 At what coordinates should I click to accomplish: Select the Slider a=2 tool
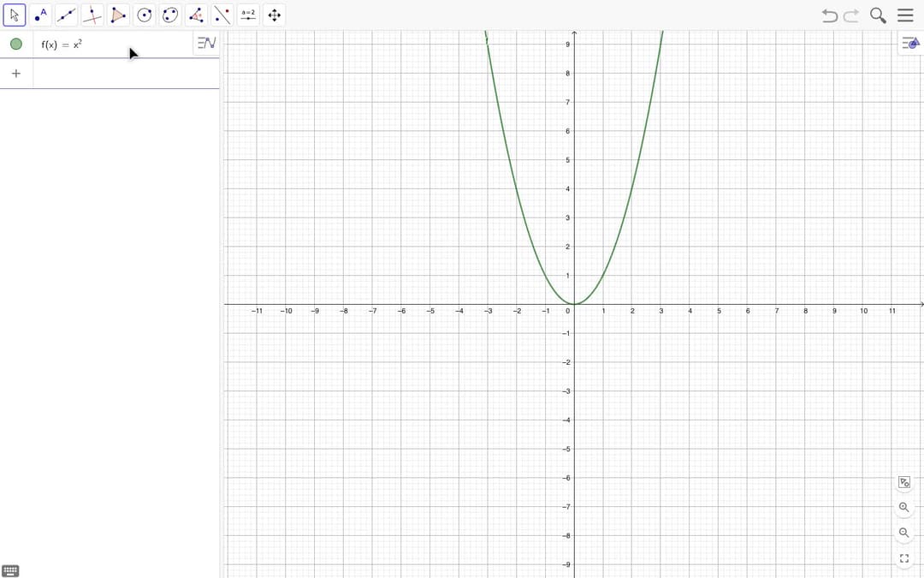coord(248,15)
